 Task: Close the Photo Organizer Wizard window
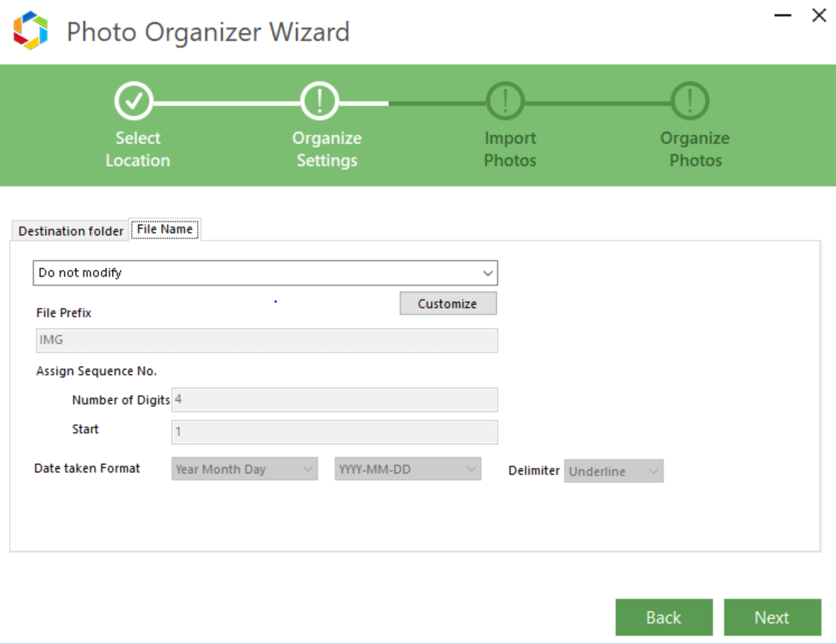819,16
